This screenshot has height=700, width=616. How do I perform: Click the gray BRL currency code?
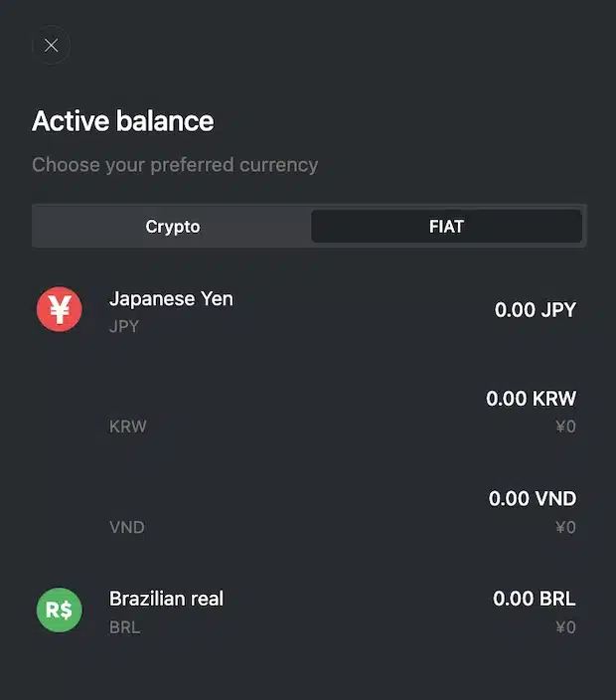tap(124, 627)
